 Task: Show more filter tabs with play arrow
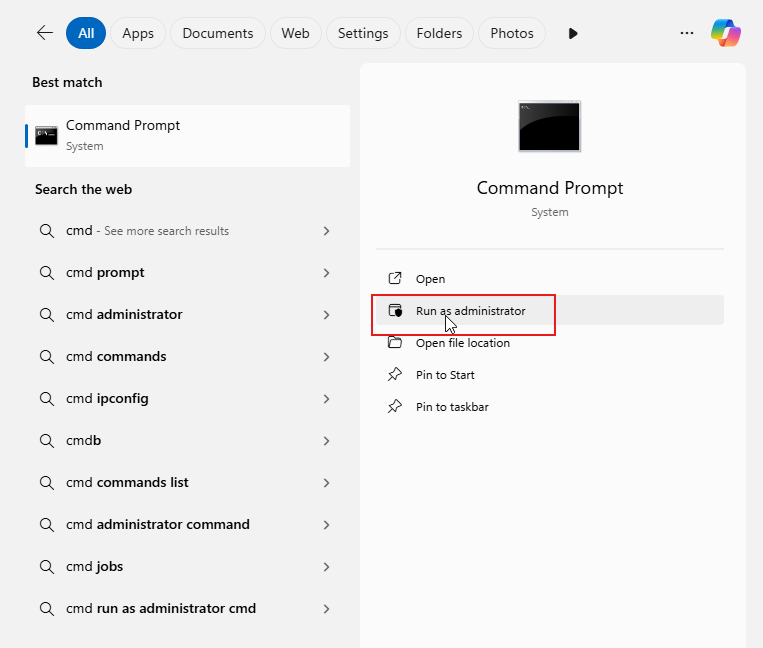pyautogui.click(x=573, y=34)
